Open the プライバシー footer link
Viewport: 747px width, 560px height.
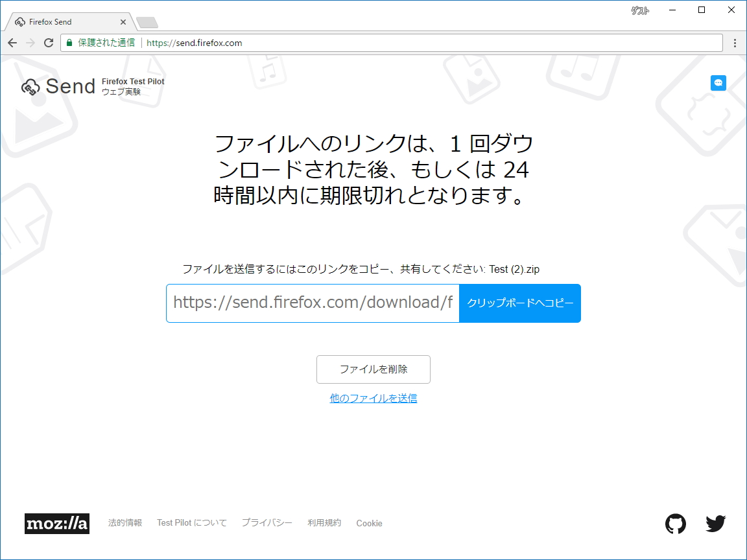[x=267, y=523]
